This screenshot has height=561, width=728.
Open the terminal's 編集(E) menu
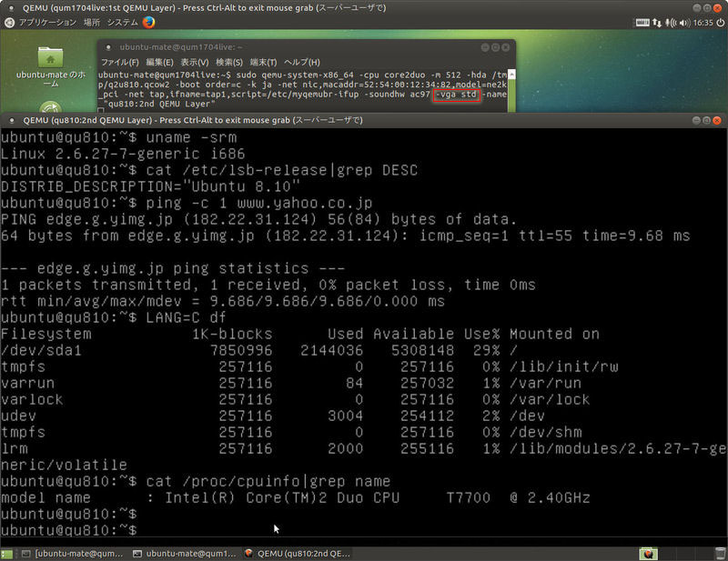(x=159, y=62)
